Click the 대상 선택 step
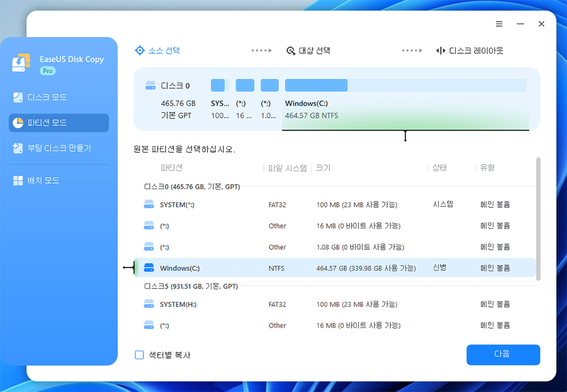Image resolution: width=567 pixels, height=392 pixels. [308, 50]
